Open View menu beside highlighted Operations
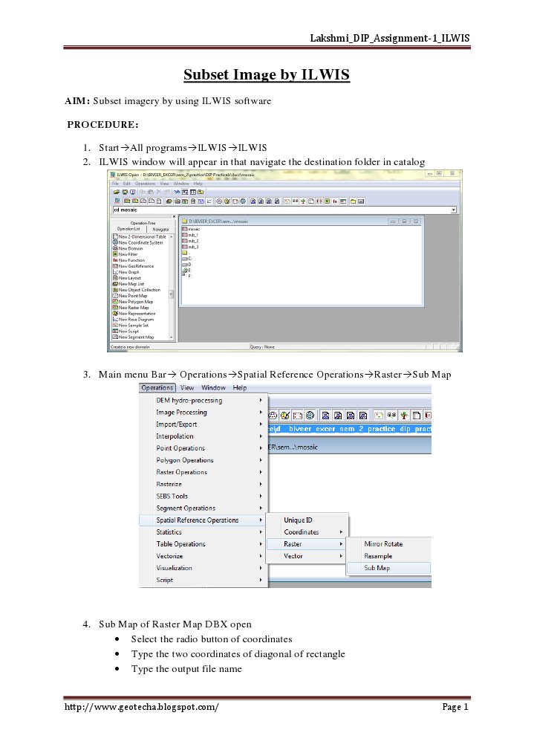Image resolution: width=534 pixels, height=756 pixels. click(187, 387)
